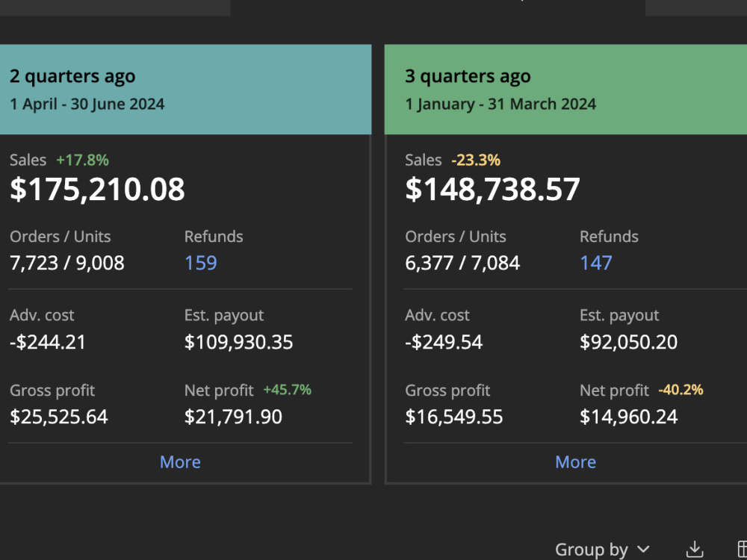Open More under 3 quarters ago

pyautogui.click(x=575, y=462)
